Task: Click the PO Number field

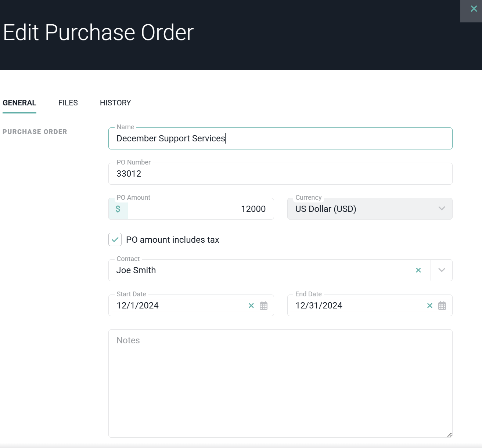Action: [x=280, y=174]
